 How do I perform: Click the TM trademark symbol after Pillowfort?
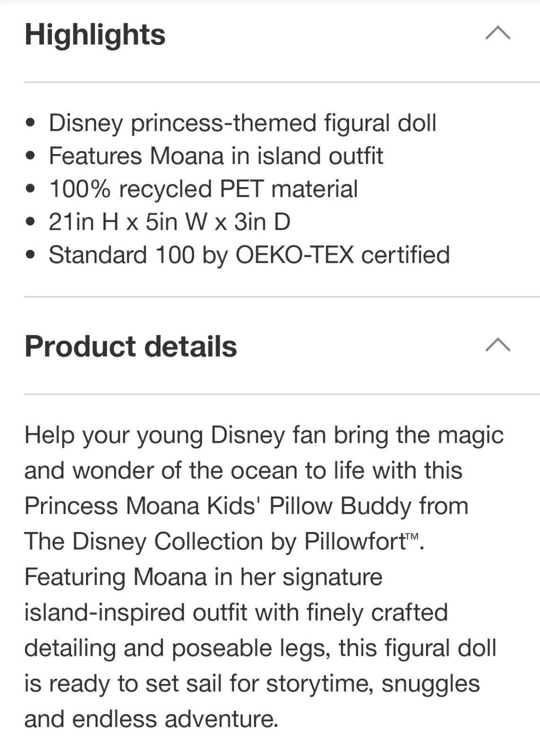[413, 536]
